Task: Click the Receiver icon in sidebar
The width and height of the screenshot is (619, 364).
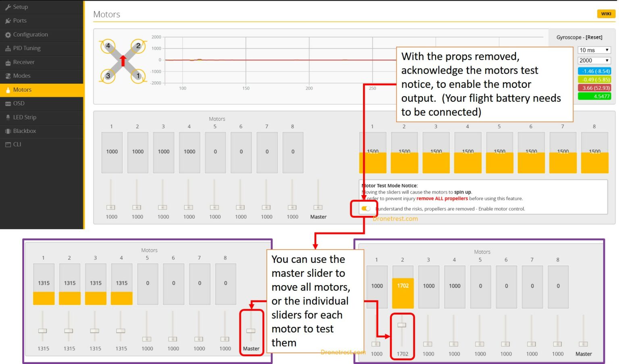Action: click(x=8, y=63)
